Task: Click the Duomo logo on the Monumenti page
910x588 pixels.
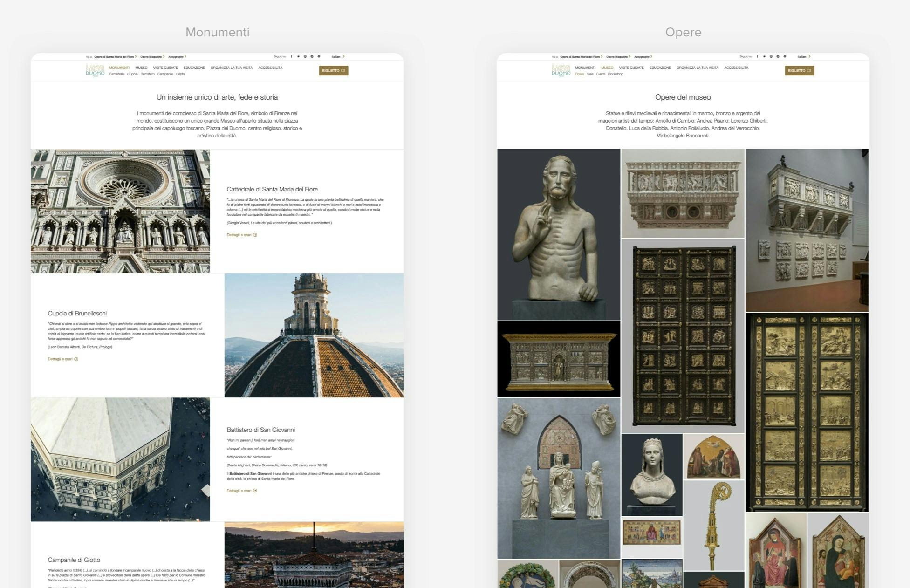Action: pyautogui.click(x=95, y=70)
